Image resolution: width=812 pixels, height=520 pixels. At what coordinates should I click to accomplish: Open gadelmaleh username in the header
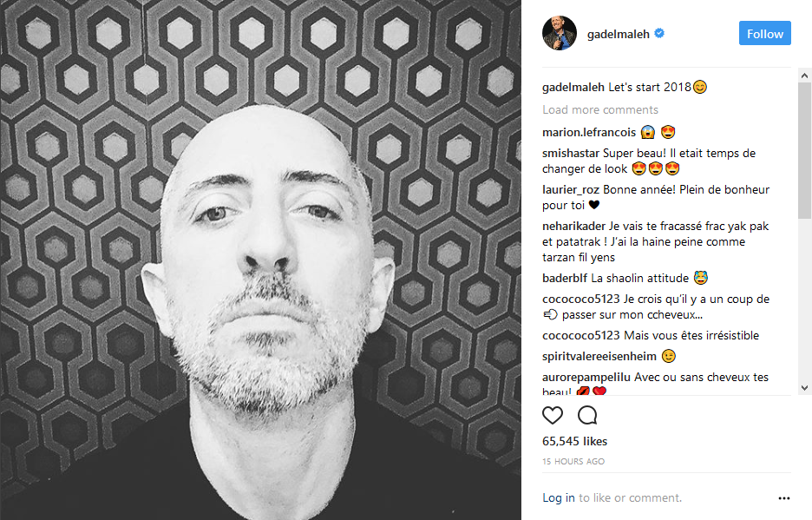[618, 34]
